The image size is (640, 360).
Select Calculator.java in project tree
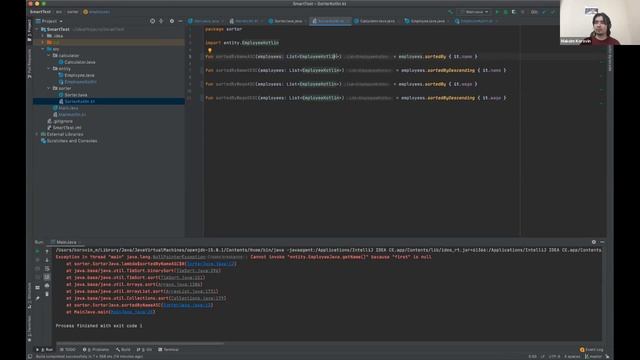pos(80,62)
